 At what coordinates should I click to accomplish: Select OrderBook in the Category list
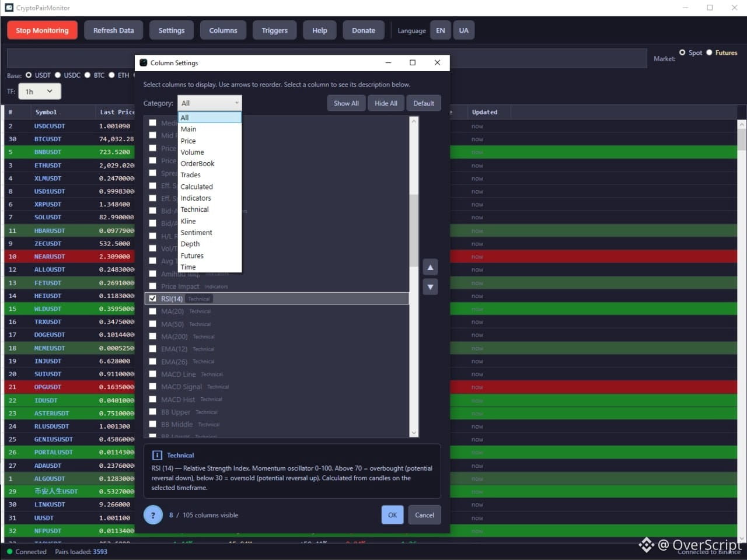(x=210, y=163)
